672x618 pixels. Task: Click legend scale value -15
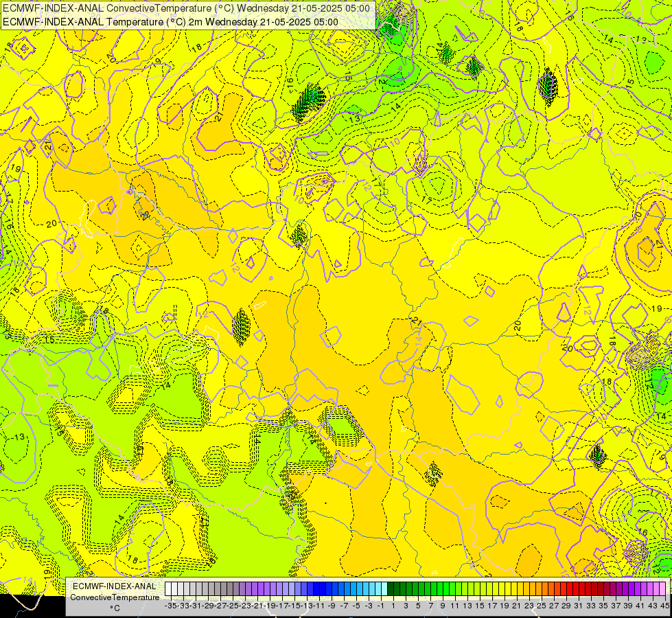click(x=295, y=606)
